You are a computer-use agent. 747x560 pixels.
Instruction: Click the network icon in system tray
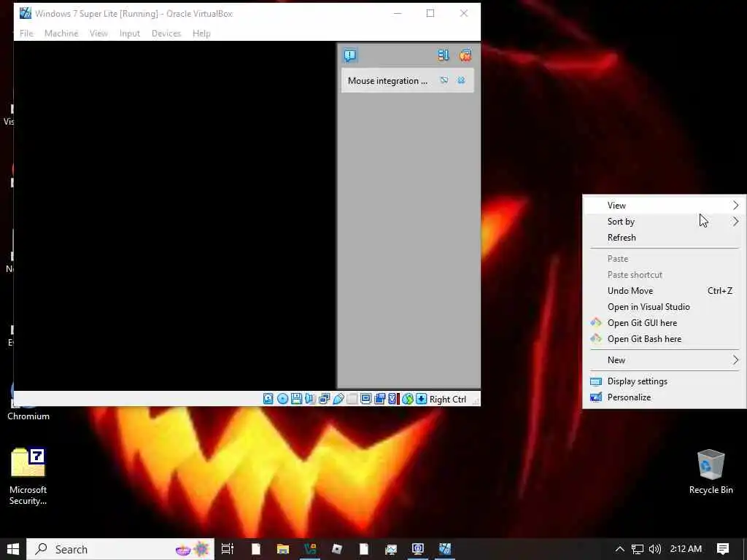[638, 549]
